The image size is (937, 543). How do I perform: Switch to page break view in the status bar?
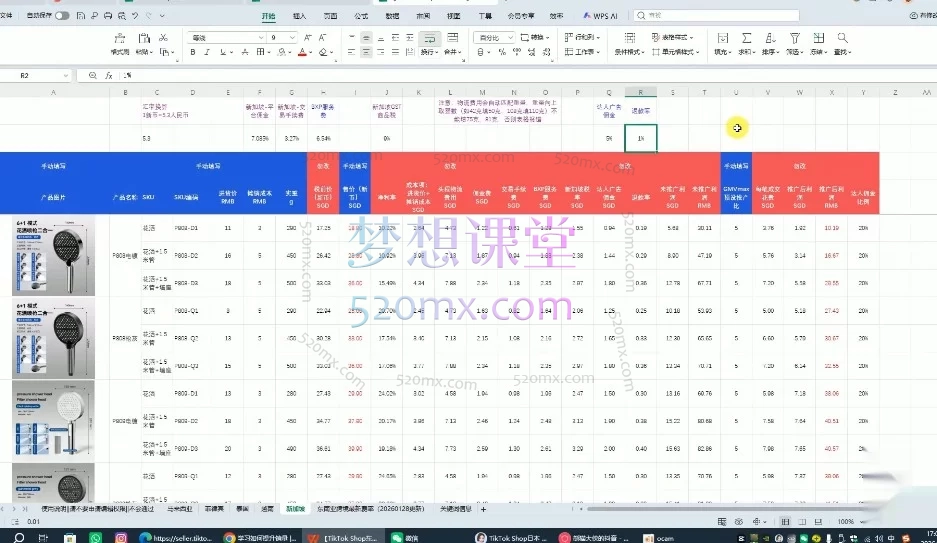click(x=818, y=521)
